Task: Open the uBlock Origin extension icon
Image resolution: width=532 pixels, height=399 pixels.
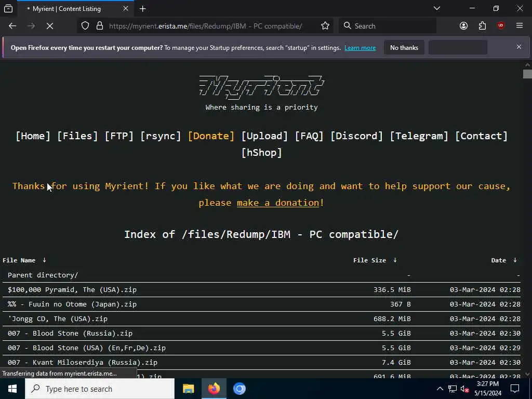Action: [501, 26]
